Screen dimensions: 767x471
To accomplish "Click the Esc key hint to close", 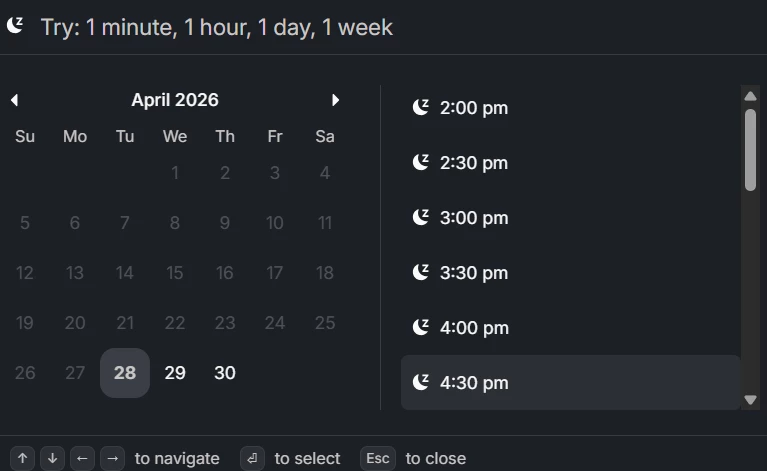I will pos(378,458).
